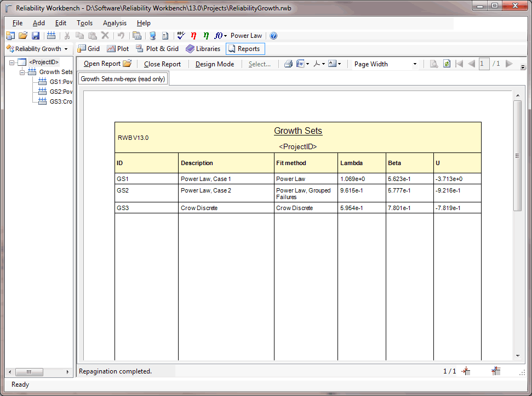Click the new project icon
532x396 pixels.
[x=10, y=36]
